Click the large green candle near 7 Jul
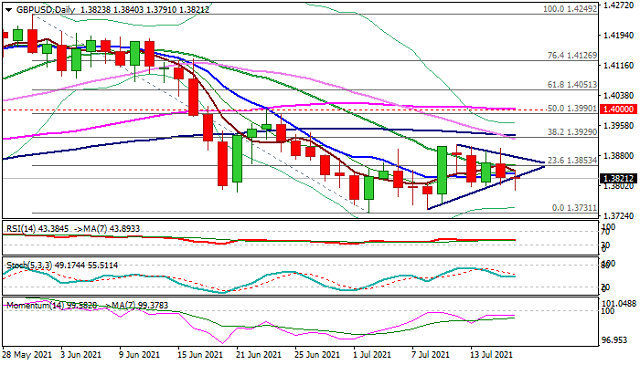Viewport: 640px width, 365px height. point(442,170)
